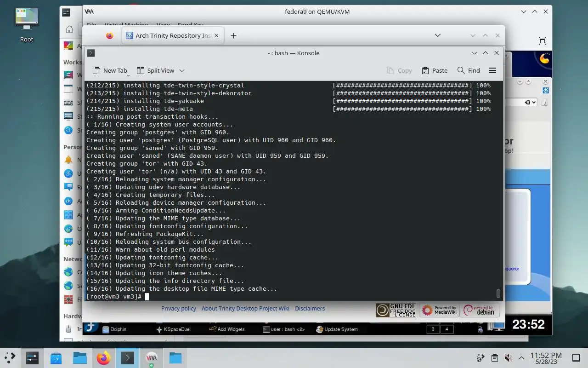Expand the Split View dropdown arrow
This screenshot has width=588, height=368.
[182, 70]
